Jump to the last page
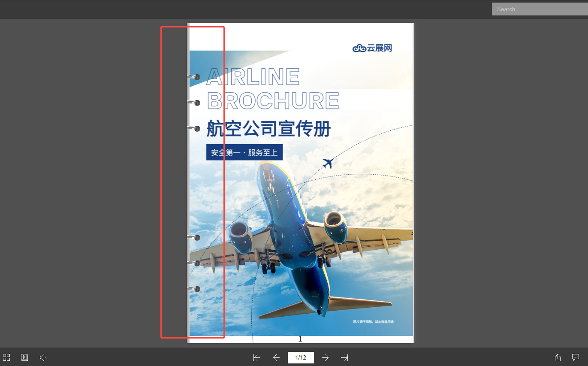Screen dimensions: 588x366 pos(344,357)
